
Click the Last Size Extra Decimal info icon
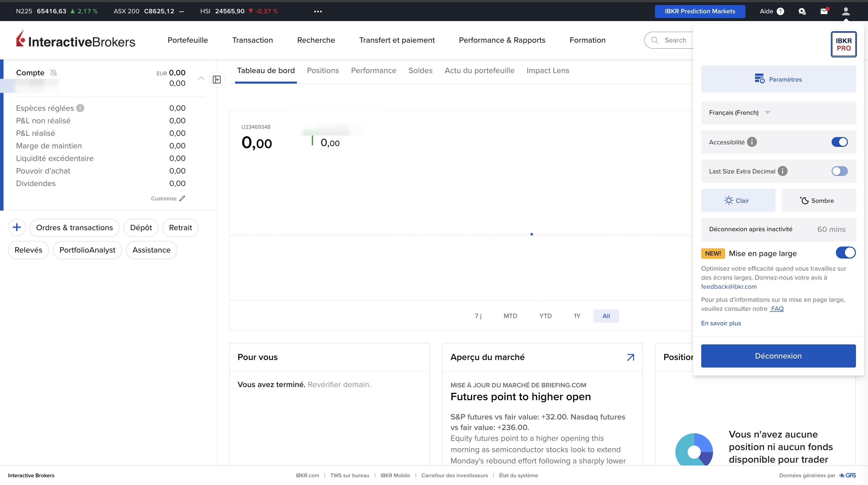click(x=782, y=171)
